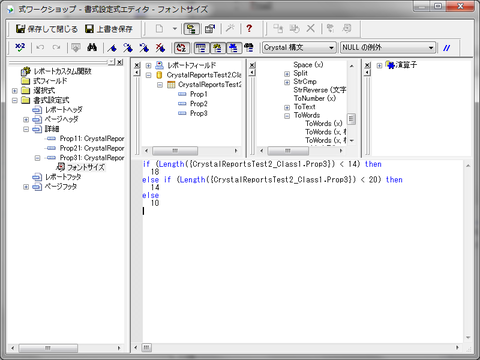
Task: Click the フォントサイズ formula icon
Action: [x=60, y=167]
